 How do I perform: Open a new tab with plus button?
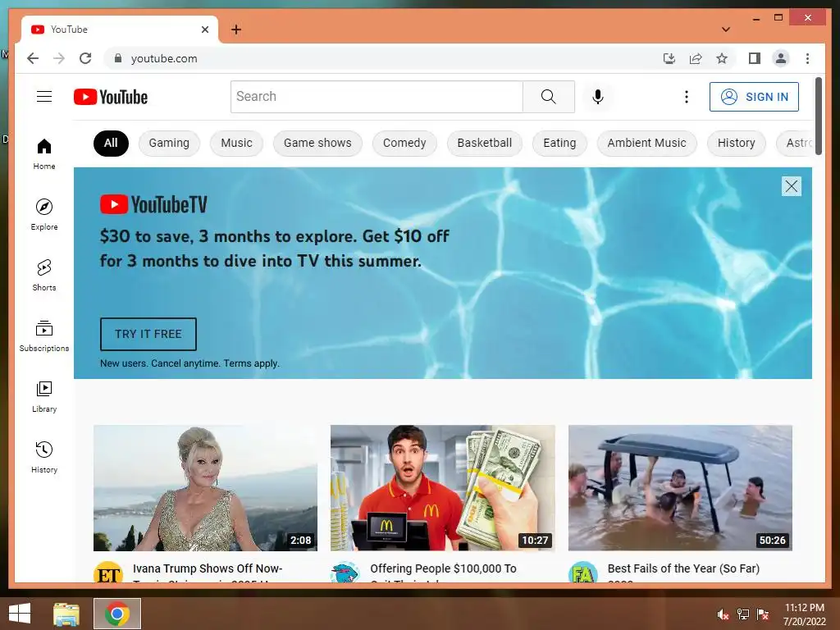[x=236, y=30]
